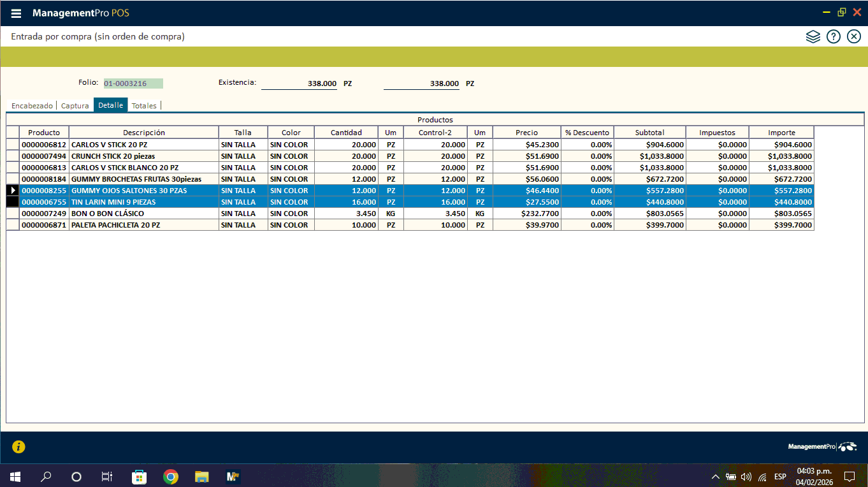The width and height of the screenshot is (868, 487).
Task: Open help with the question mark icon
Action: pos(833,36)
